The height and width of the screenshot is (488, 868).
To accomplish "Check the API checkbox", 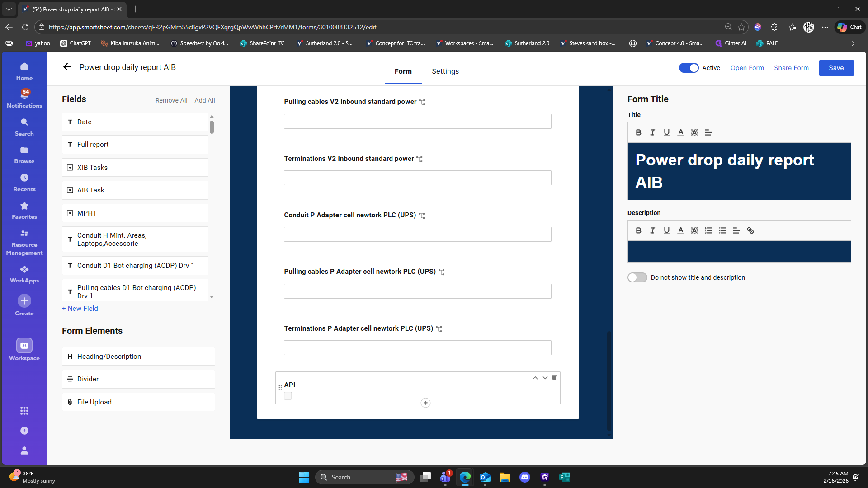I will [x=288, y=396].
